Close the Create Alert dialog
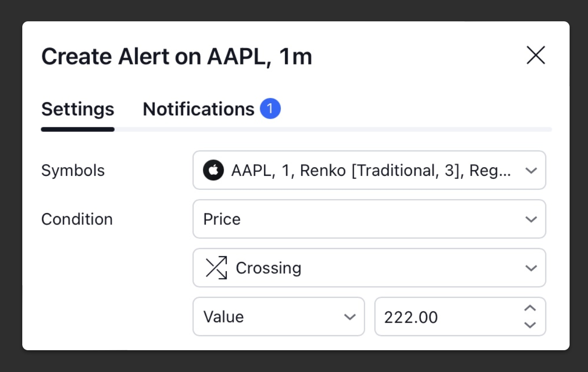This screenshot has height=372, width=588. click(536, 55)
